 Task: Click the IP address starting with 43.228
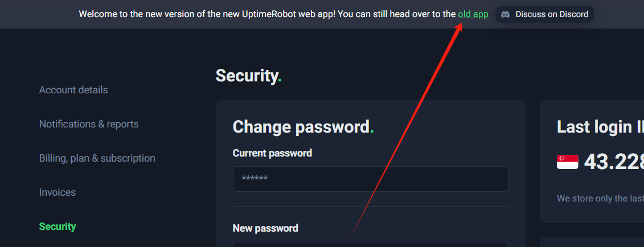pyautogui.click(x=613, y=162)
